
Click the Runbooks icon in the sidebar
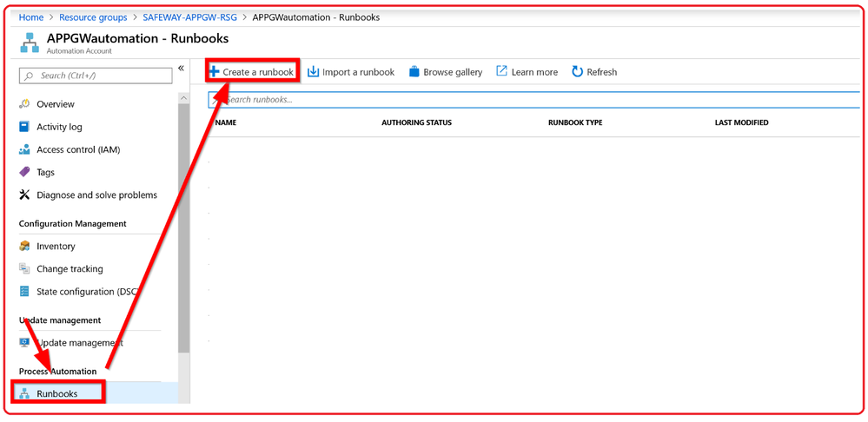click(24, 394)
